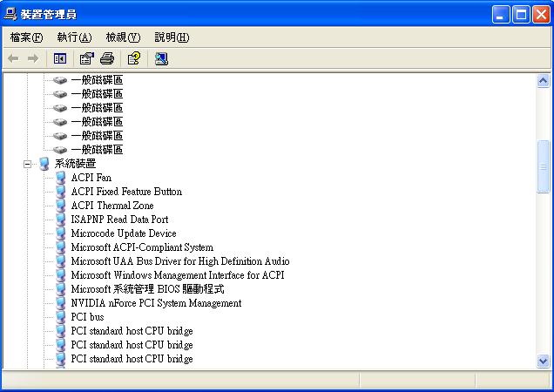Click the vertical scrollbar thumb
Screen dimensions: 554x392
point(543,166)
